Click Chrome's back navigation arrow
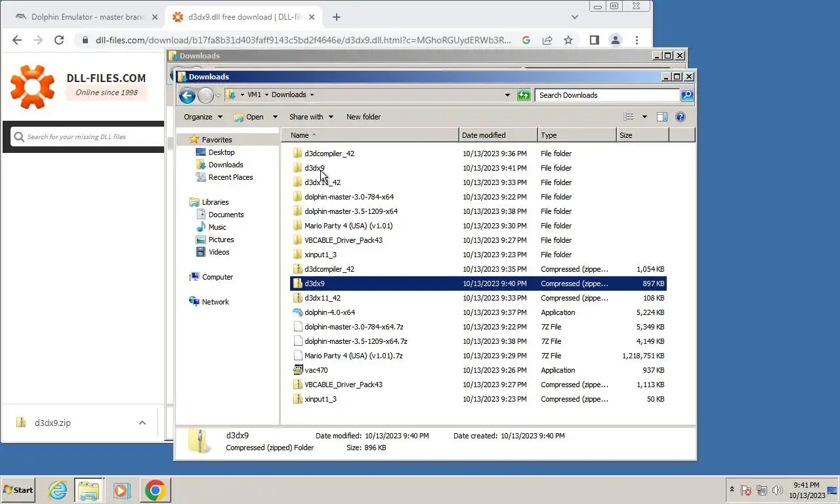The width and height of the screenshot is (840, 504). coord(17,40)
